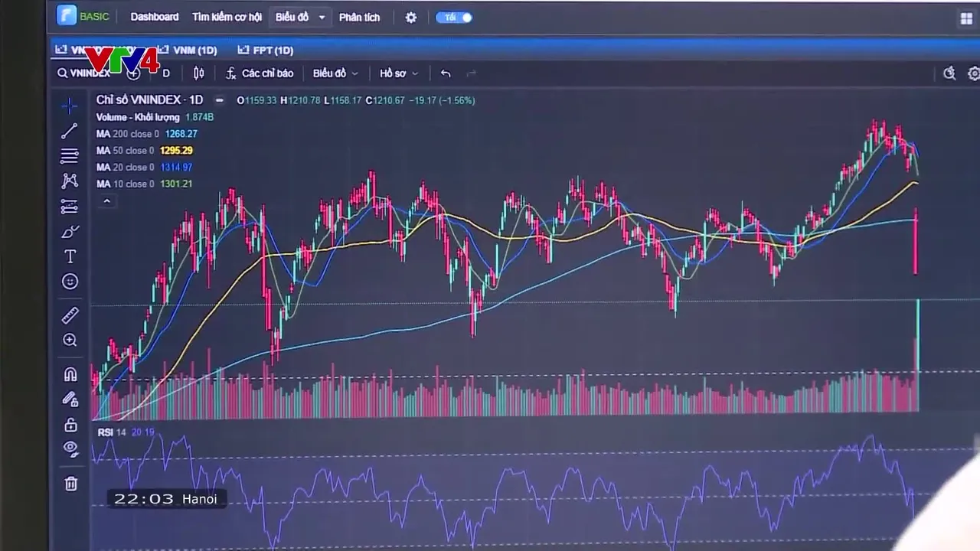
Task: Open the candlestick chart style selector
Action: (x=199, y=73)
